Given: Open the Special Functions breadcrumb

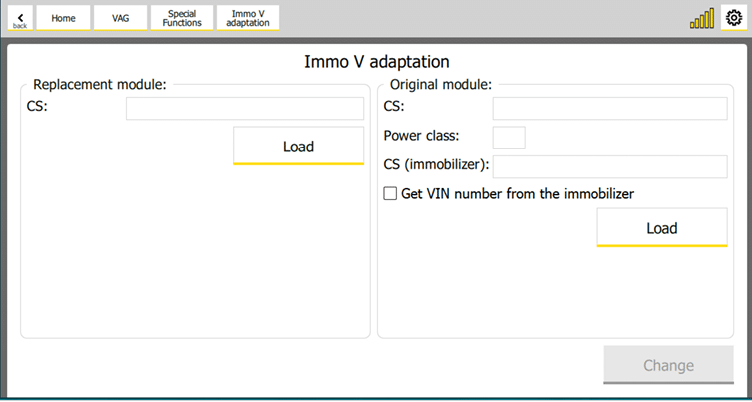Looking at the screenshot, I should pos(182,18).
